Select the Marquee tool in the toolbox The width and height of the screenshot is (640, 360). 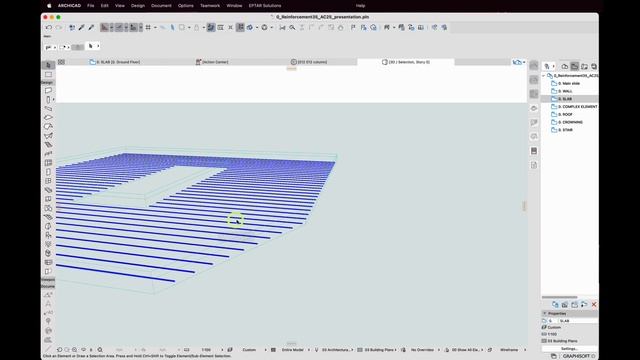tap(48, 74)
